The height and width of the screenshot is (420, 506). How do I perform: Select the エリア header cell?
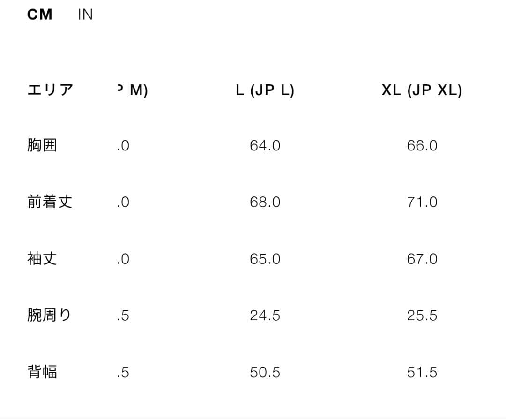(50, 90)
